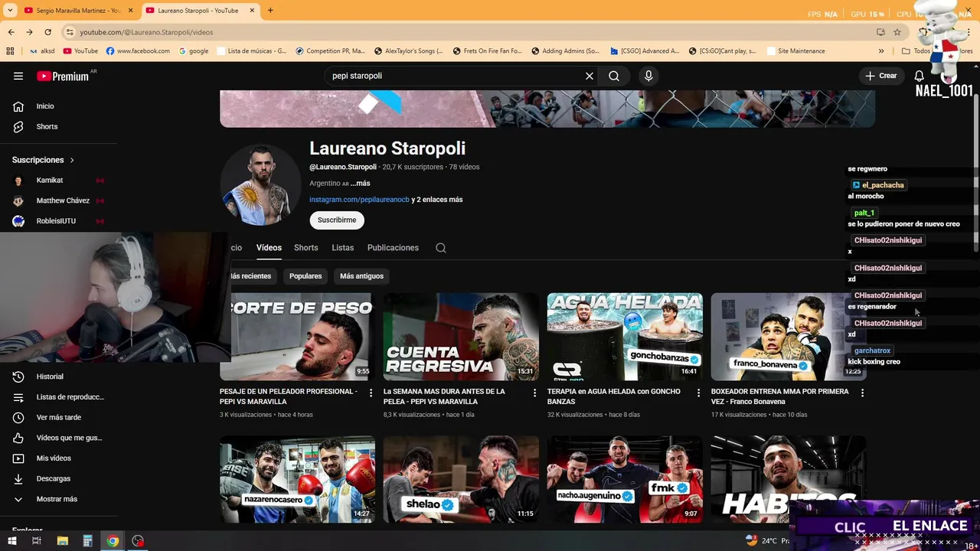This screenshot has width=980, height=551.
Task: Open instagram.com/pepilaureanocb link
Action: click(359, 200)
